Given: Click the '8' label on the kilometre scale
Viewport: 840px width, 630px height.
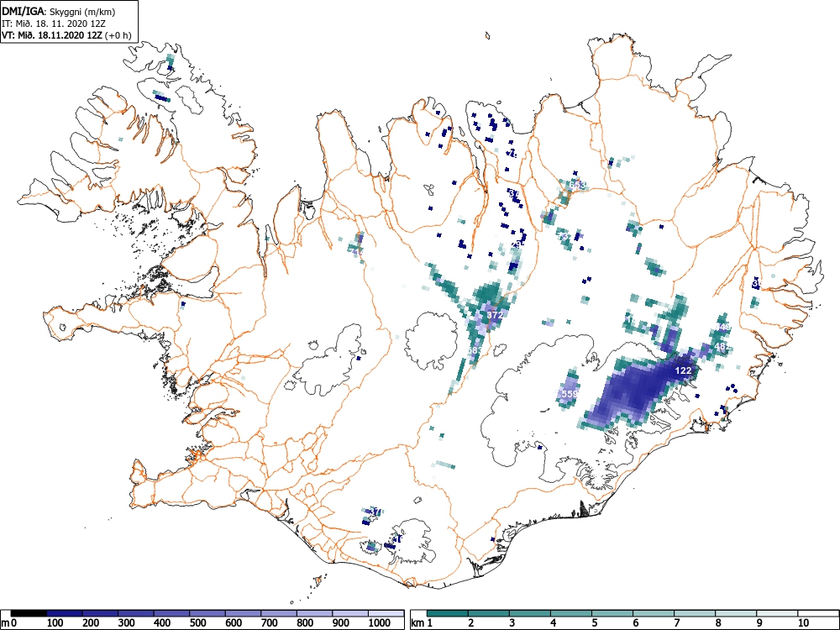Looking at the screenshot, I should tap(718, 623).
